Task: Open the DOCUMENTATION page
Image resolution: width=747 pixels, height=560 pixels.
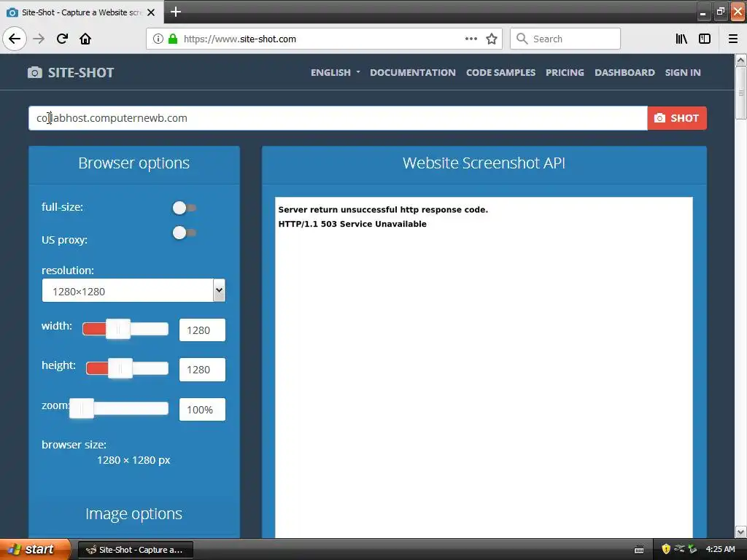Action: click(413, 72)
